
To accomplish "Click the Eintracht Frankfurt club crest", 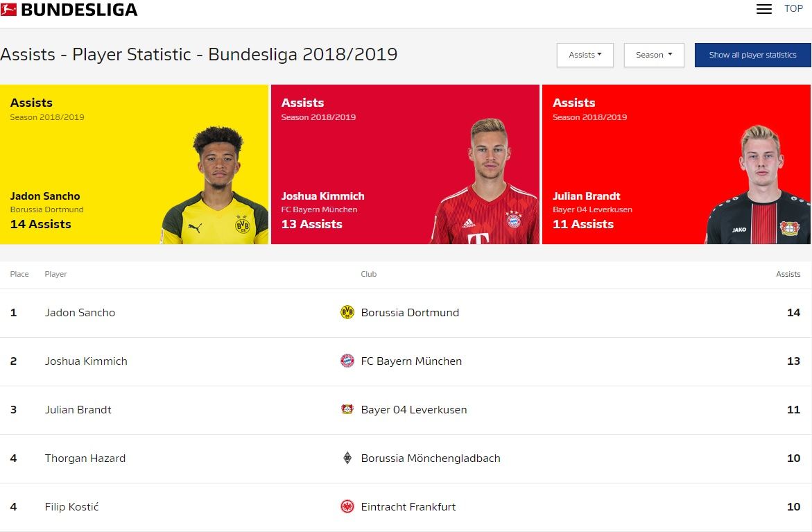I will 347,507.
